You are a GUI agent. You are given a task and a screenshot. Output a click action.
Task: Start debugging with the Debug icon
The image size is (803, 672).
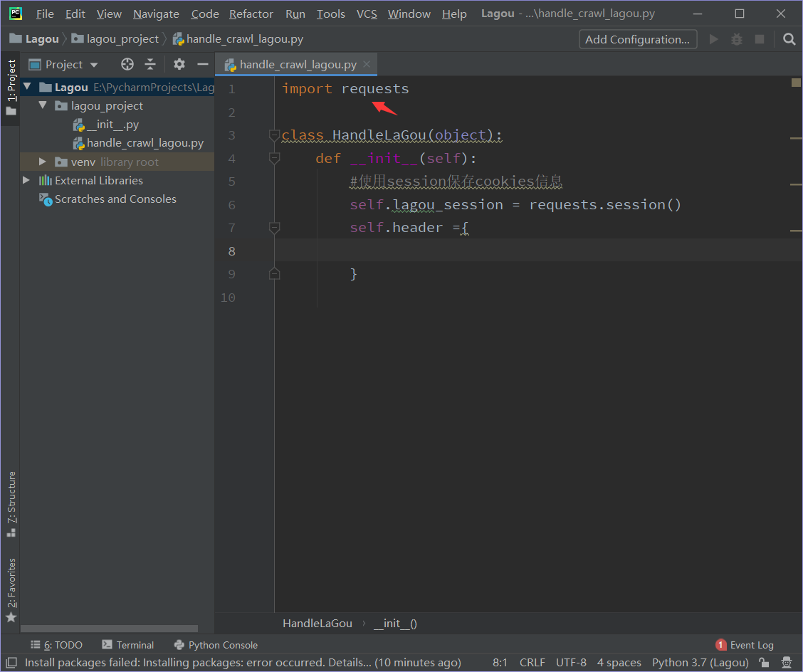(736, 39)
